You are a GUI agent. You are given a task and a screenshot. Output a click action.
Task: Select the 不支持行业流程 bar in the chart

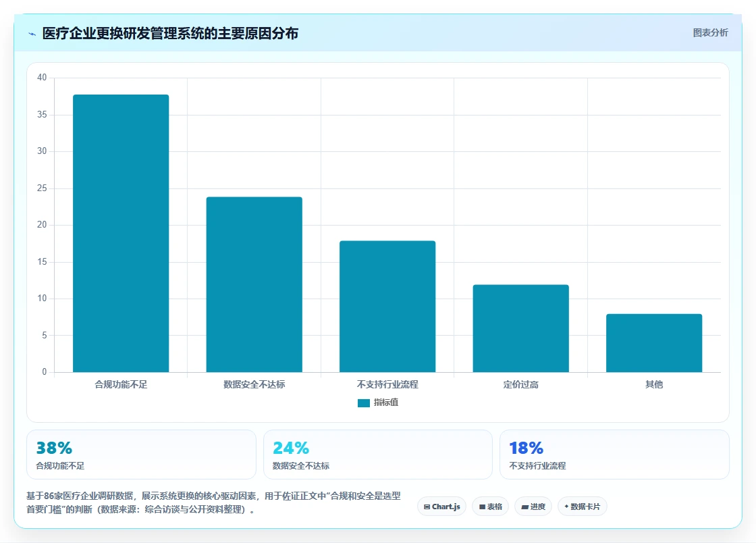[387, 306]
